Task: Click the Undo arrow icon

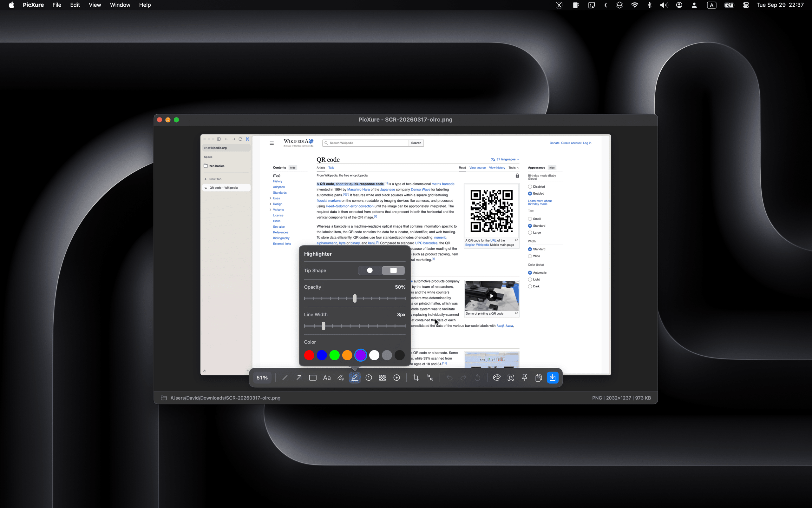Action: click(x=449, y=378)
